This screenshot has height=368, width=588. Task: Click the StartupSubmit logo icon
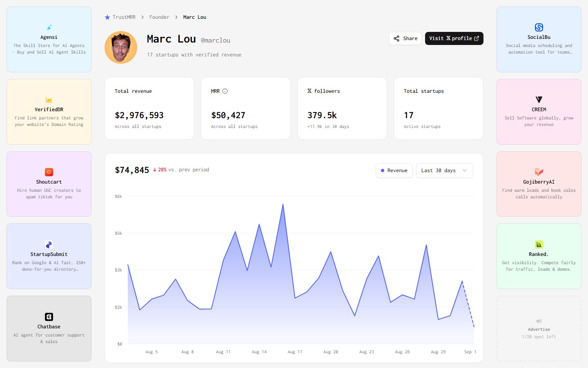(49, 245)
